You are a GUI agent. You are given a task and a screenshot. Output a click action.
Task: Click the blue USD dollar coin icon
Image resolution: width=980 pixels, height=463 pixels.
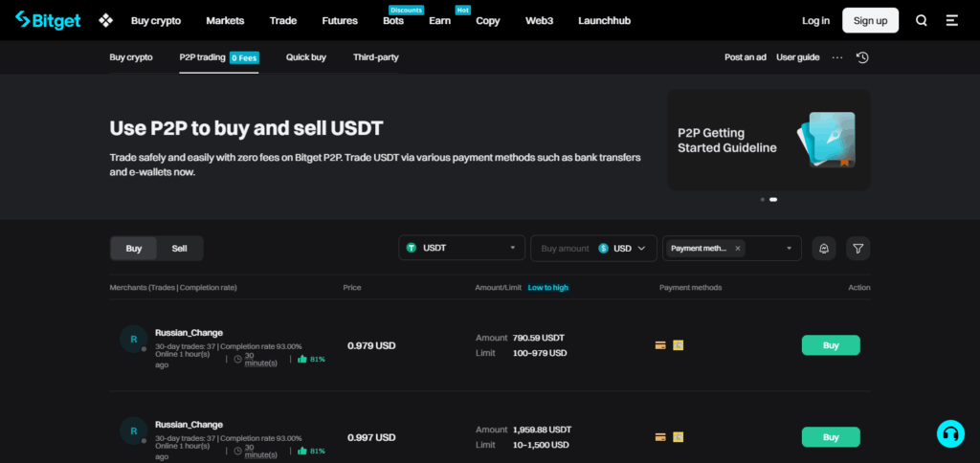[x=603, y=248]
